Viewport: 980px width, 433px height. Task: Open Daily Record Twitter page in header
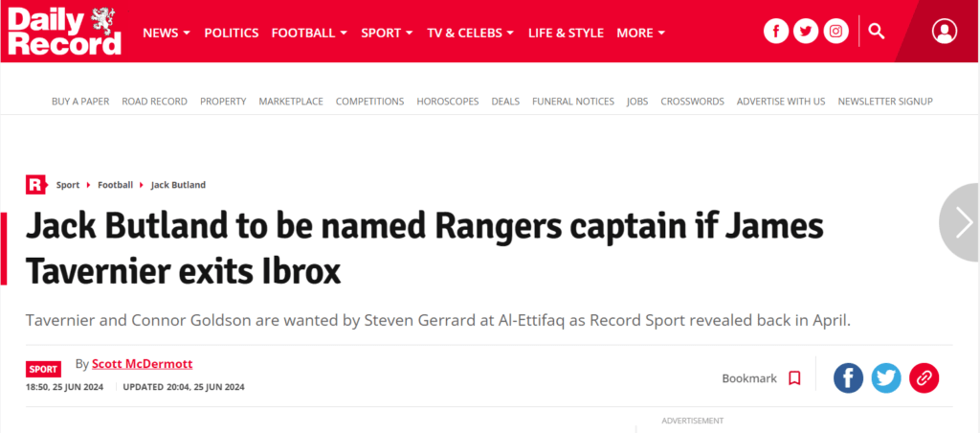tap(807, 32)
